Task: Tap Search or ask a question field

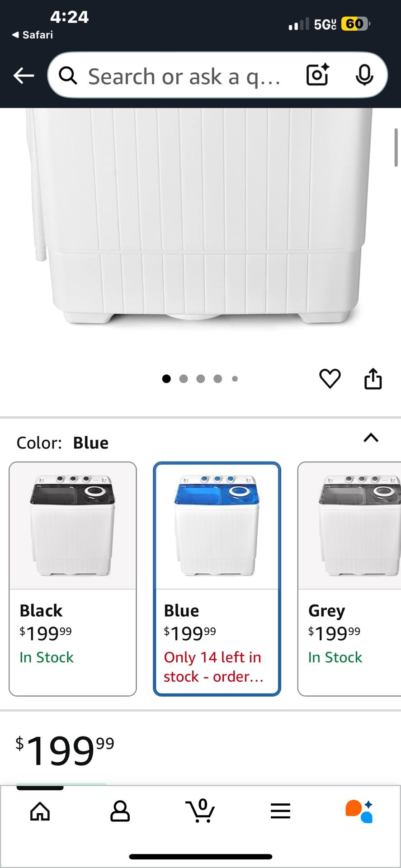Action: click(x=184, y=76)
